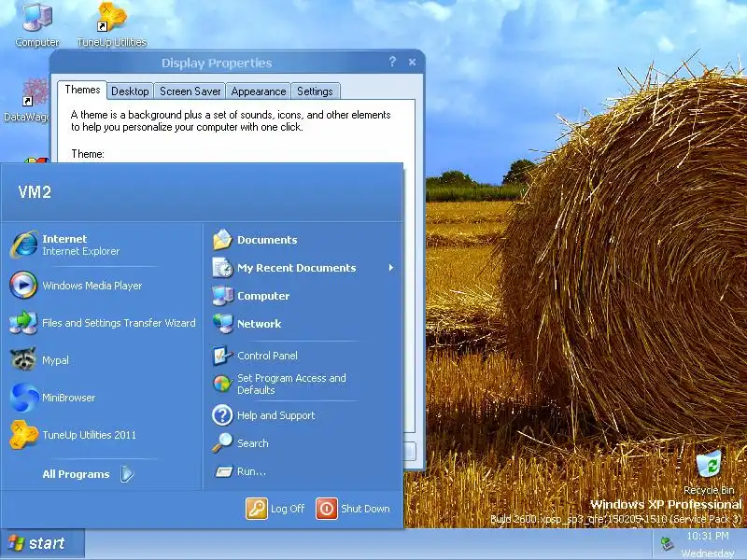Click the Log Off key icon
The image size is (747, 560).
coord(256,509)
